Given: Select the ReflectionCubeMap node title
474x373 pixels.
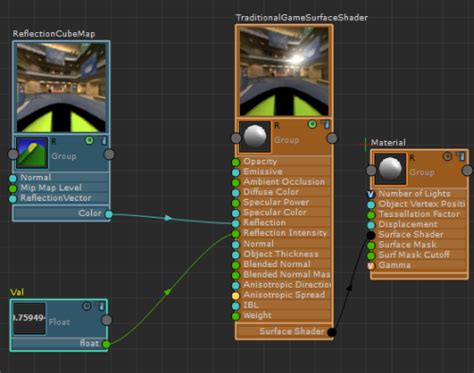Looking at the screenshot, I should 54,34.
